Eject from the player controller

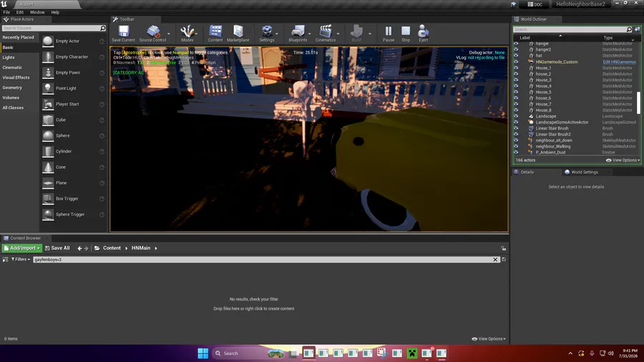coord(423,31)
